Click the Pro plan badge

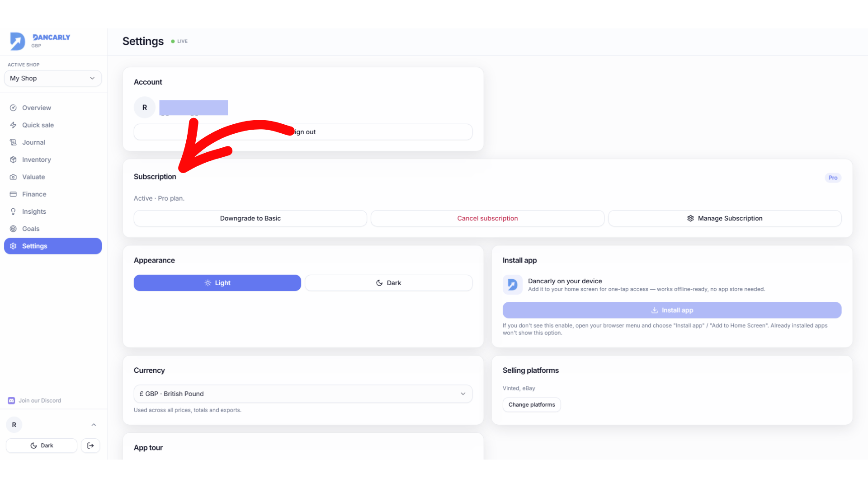coord(833,178)
